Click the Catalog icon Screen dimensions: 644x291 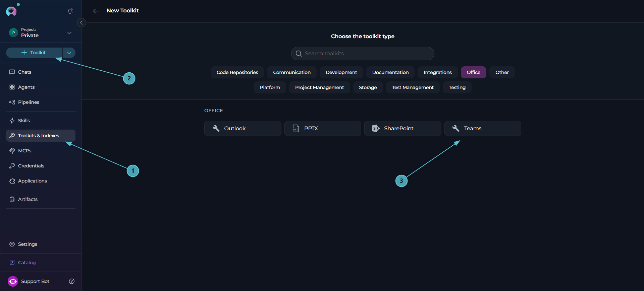tap(12, 263)
